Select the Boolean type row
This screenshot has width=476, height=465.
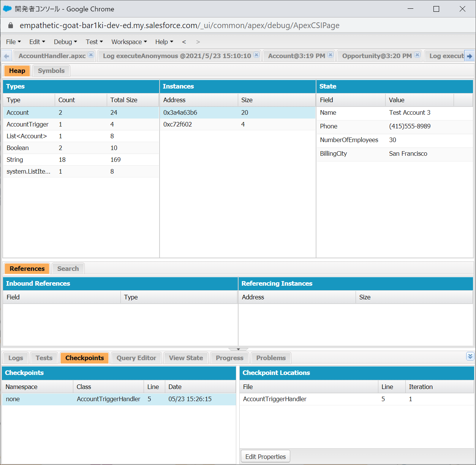(81, 148)
